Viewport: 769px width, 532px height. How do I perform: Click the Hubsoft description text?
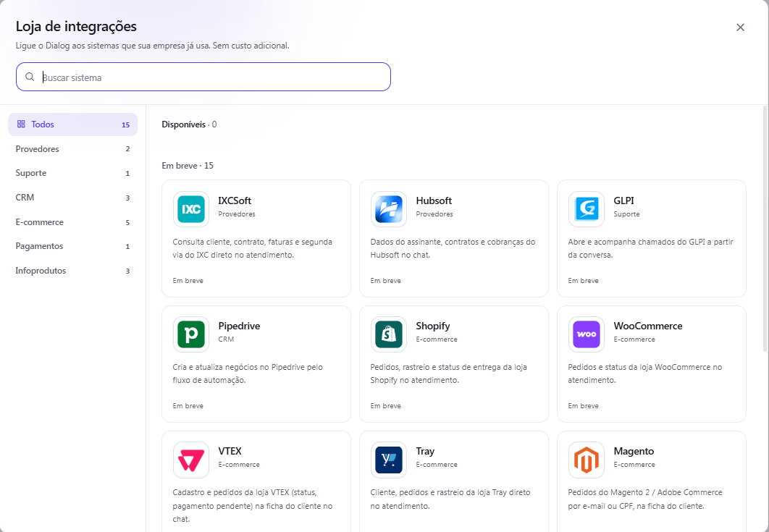tap(453, 248)
